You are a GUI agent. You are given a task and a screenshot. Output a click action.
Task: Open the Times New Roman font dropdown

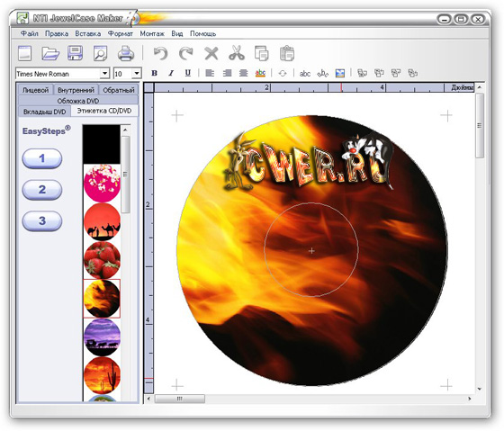pos(104,74)
